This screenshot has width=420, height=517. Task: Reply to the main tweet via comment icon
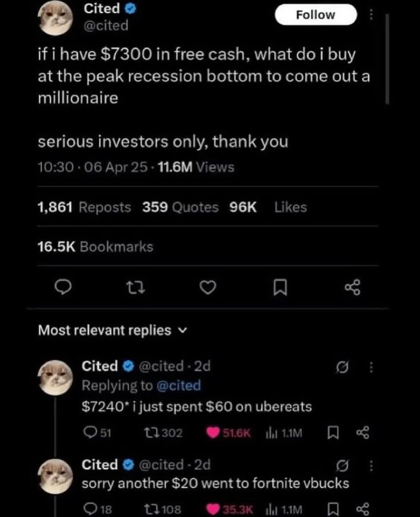pos(63,287)
